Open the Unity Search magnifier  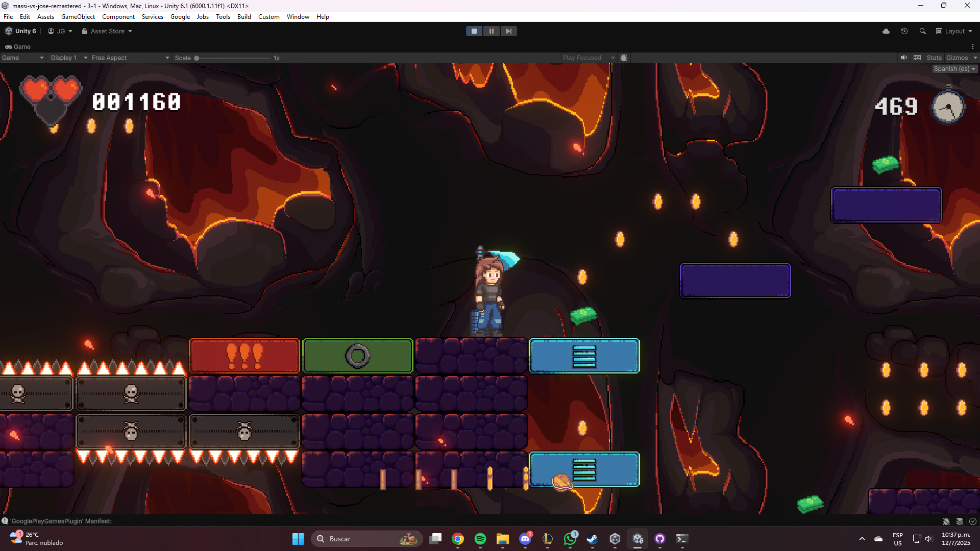click(922, 31)
